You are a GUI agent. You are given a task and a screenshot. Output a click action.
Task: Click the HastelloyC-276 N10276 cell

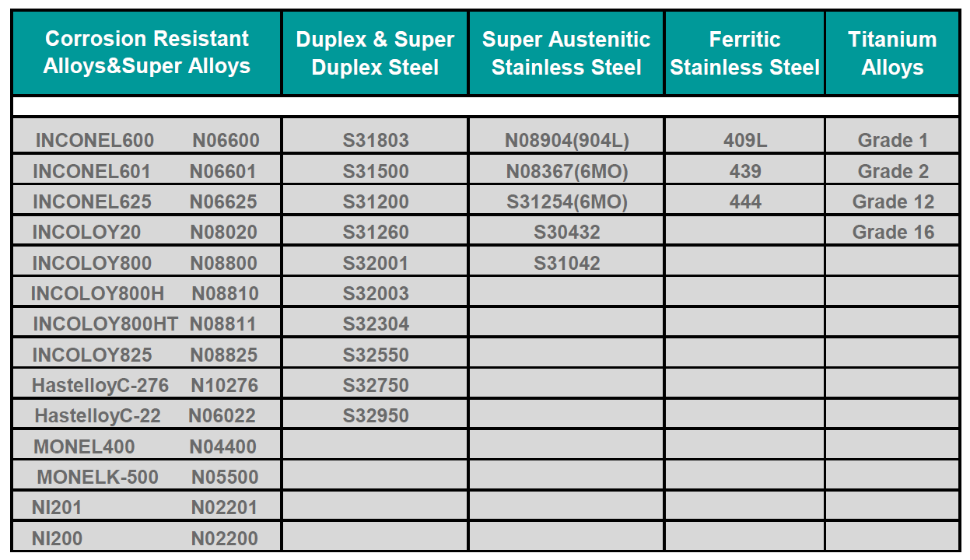(146, 386)
